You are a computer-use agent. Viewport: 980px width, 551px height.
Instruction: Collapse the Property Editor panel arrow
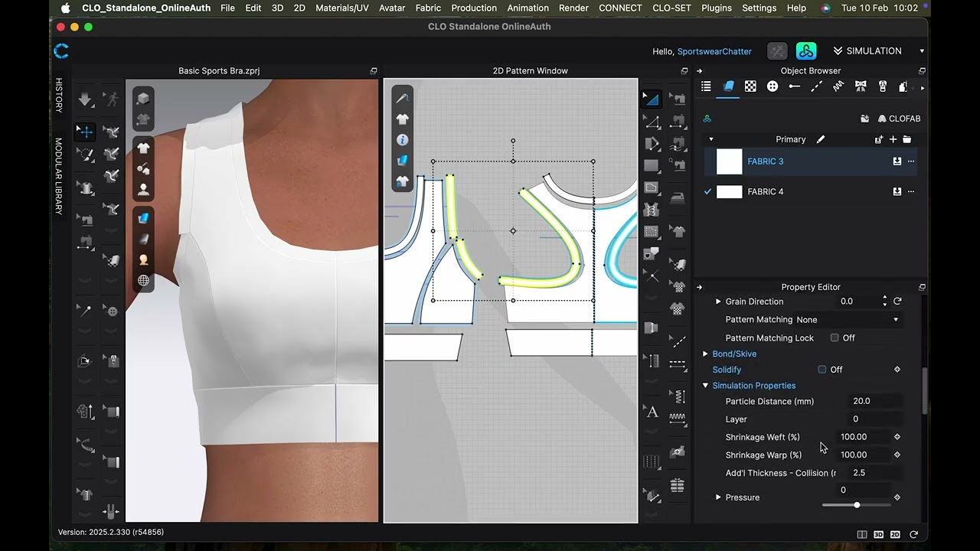(699, 288)
